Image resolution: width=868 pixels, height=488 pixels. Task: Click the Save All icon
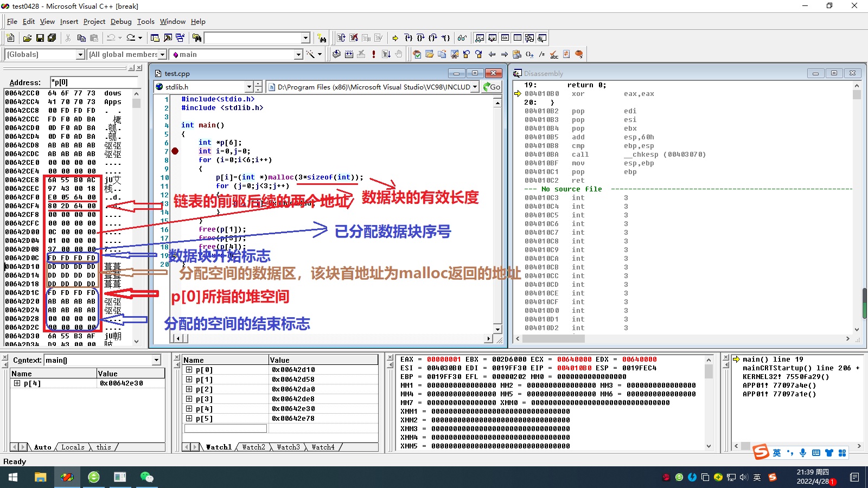tap(52, 38)
